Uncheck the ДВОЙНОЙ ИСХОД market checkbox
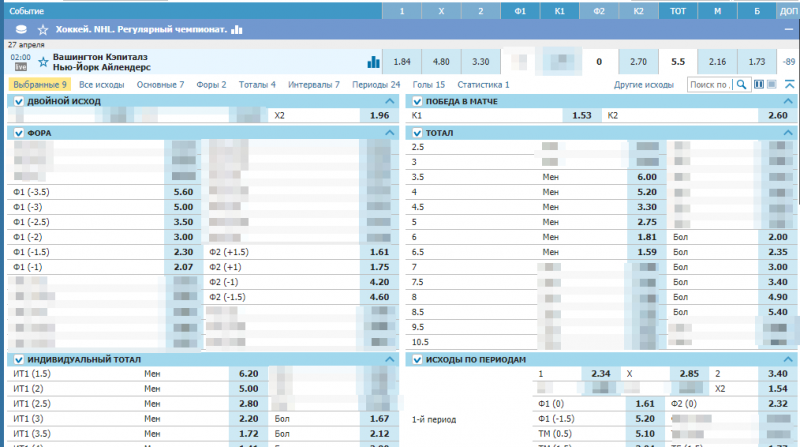 [18, 102]
